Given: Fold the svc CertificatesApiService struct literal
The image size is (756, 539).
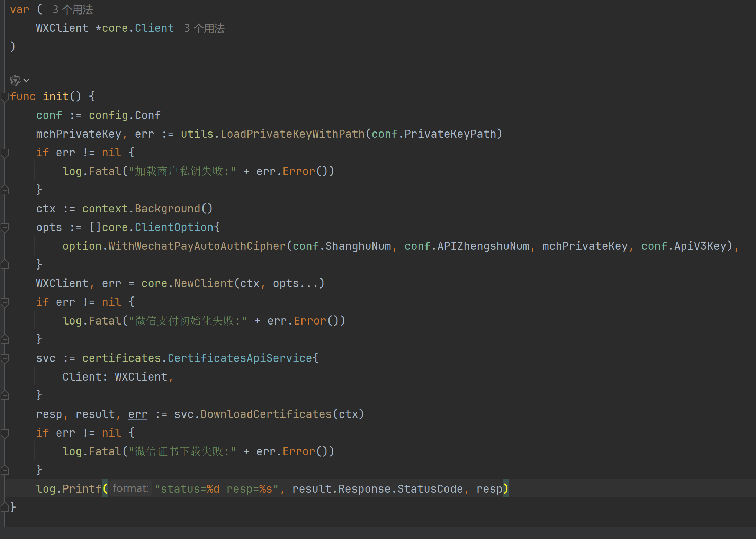Looking at the screenshot, I should tap(4, 358).
